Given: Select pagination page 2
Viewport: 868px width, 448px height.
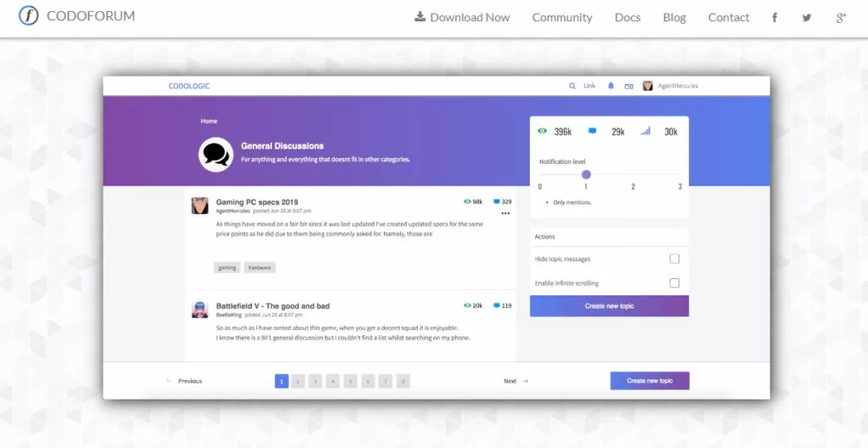Looking at the screenshot, I should tap(298, 382).
